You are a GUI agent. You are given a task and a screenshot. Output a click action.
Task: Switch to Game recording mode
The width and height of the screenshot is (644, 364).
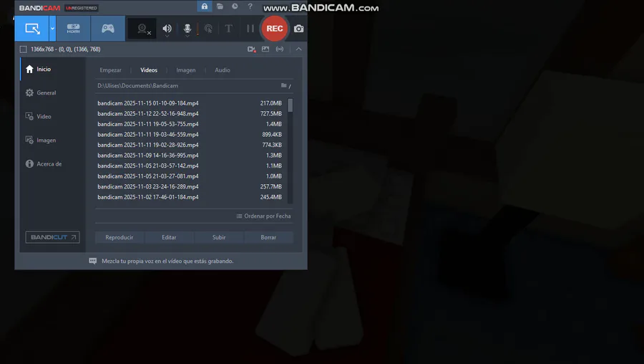click(108, 29)
